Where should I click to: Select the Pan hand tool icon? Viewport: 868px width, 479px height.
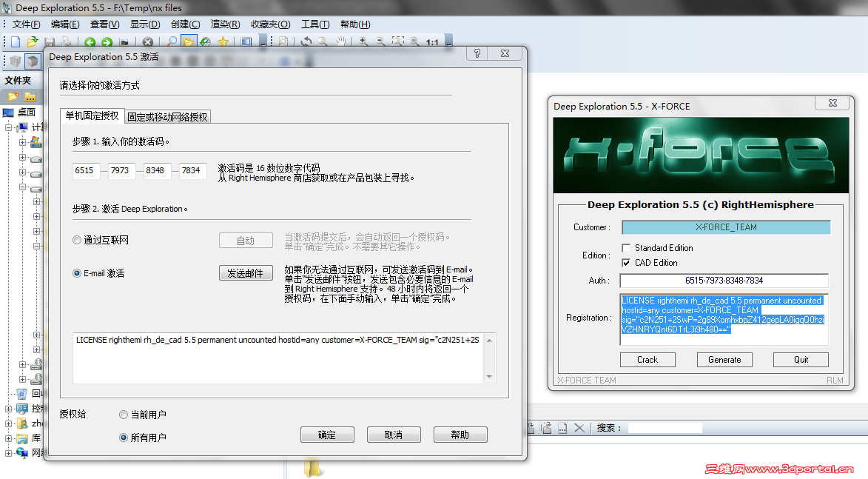(341, 41)
